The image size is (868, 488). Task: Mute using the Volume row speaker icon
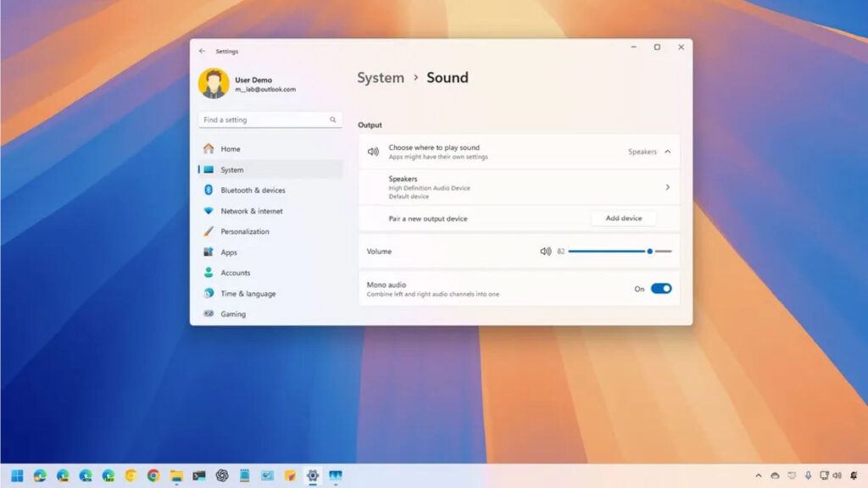click(x=545, y=252)
